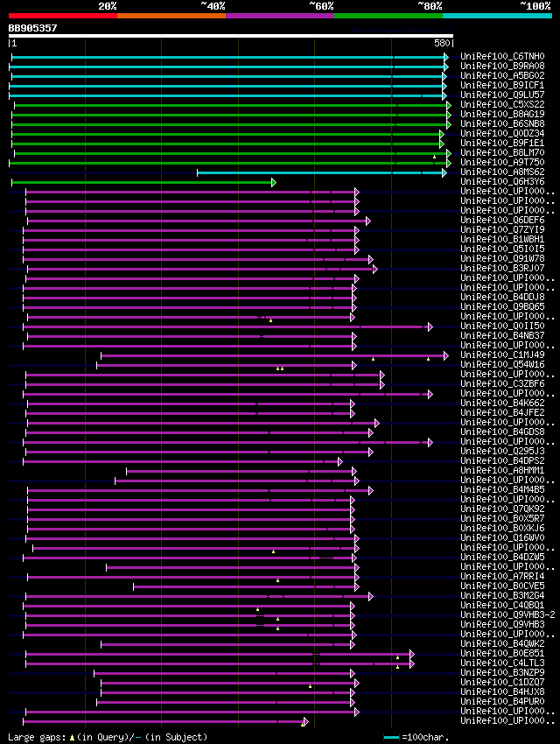
Task: Select the UniRef100_B3NZP9 label
Action: [502, 673]
